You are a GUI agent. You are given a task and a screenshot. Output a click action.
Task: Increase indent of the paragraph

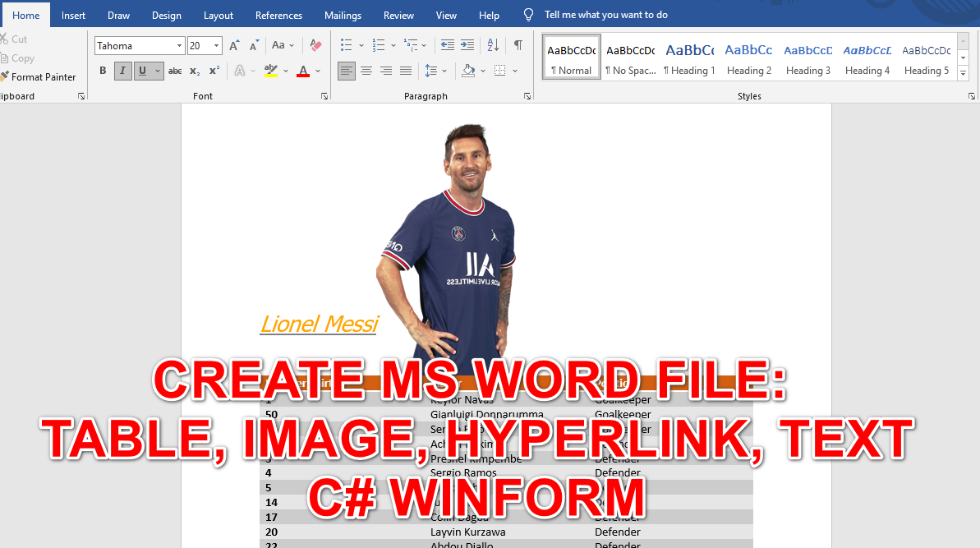[466, 45]
